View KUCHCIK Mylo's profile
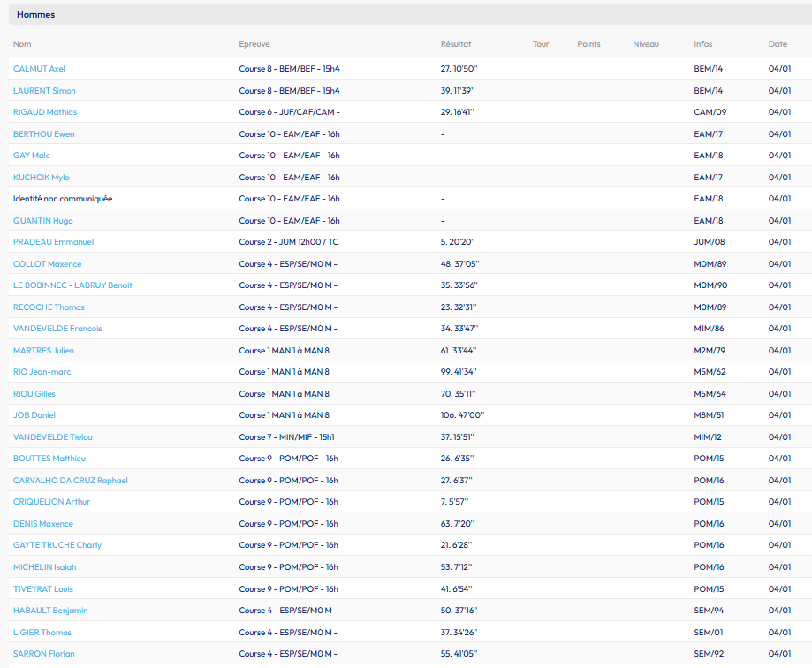The width and height of the screenshot is (812, 668). coord(42,178)
